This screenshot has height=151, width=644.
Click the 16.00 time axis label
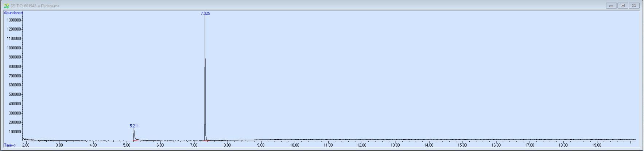pos(496,145)
